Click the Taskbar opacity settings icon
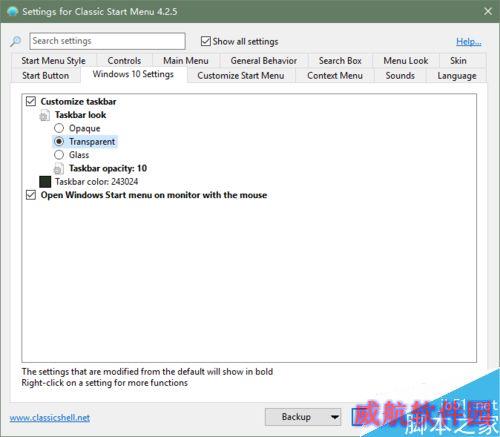Image resolution: width=500 pixels, height=437 pixels. pos(58,169)
